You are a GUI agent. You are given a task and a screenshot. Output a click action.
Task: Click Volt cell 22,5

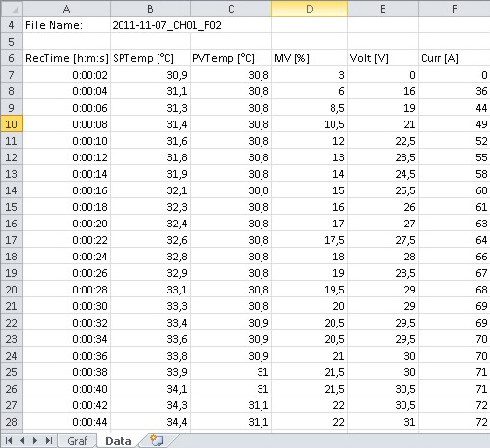coord(383,141)
